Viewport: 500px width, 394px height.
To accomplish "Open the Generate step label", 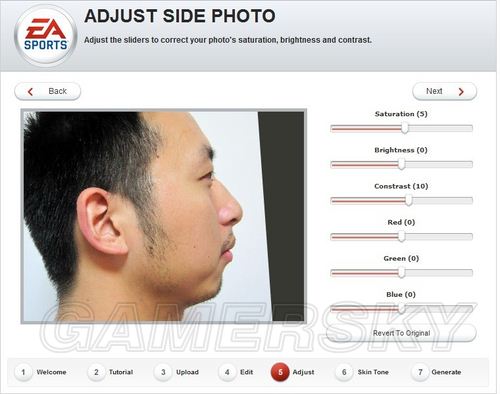I will (446, 372).
